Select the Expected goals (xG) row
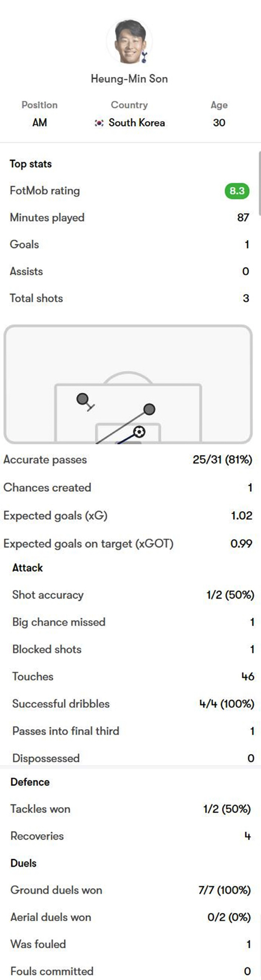This screenshot has height=980, width=261. click(128, 516)
